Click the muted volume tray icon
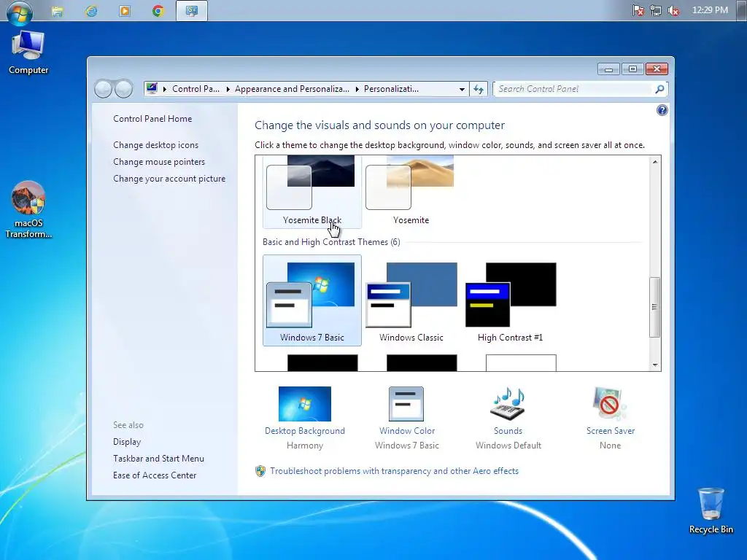Viewport: 747px width, 560px height. (673, 10)
